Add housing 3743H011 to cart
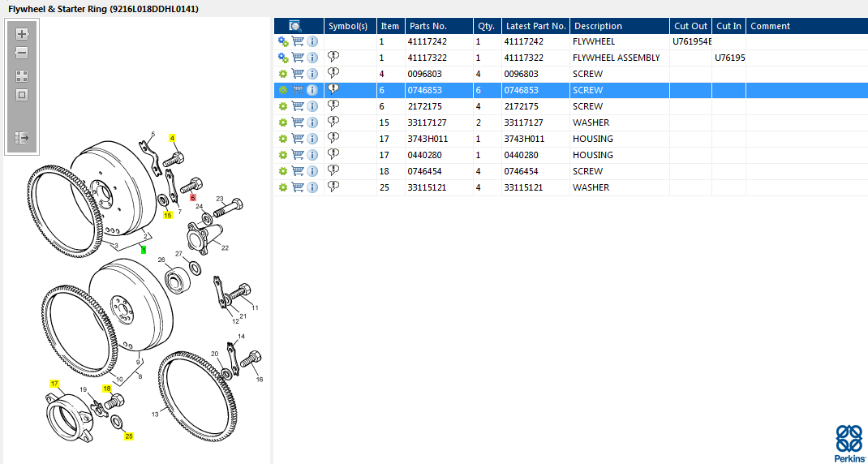This screenshot has height=464, width=868. point(298,139)
